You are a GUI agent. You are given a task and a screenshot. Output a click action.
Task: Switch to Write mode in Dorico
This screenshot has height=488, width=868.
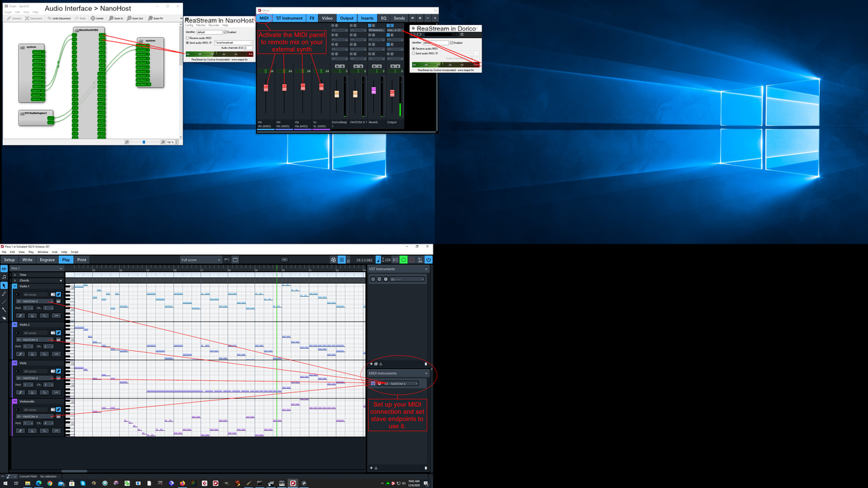click(x=27, y=260)
